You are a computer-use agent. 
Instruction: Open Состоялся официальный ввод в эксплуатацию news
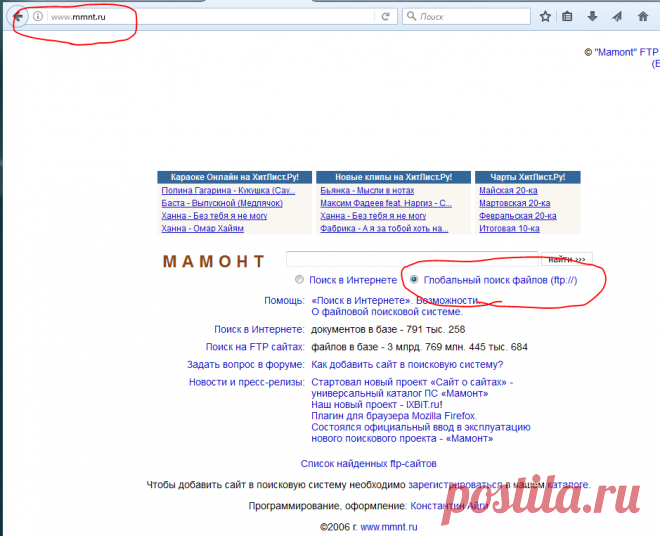click(420, 433)
